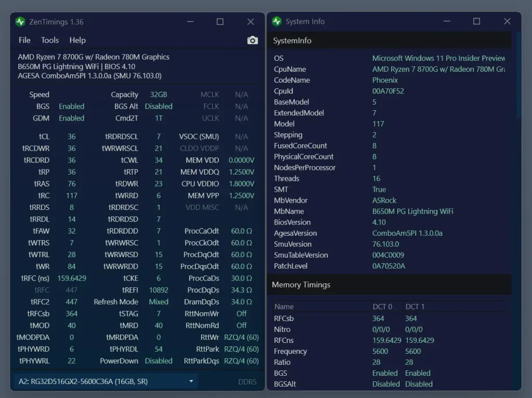Expand the memory slot selector arrow
532x398 pixels.
[x=191, y=381]
